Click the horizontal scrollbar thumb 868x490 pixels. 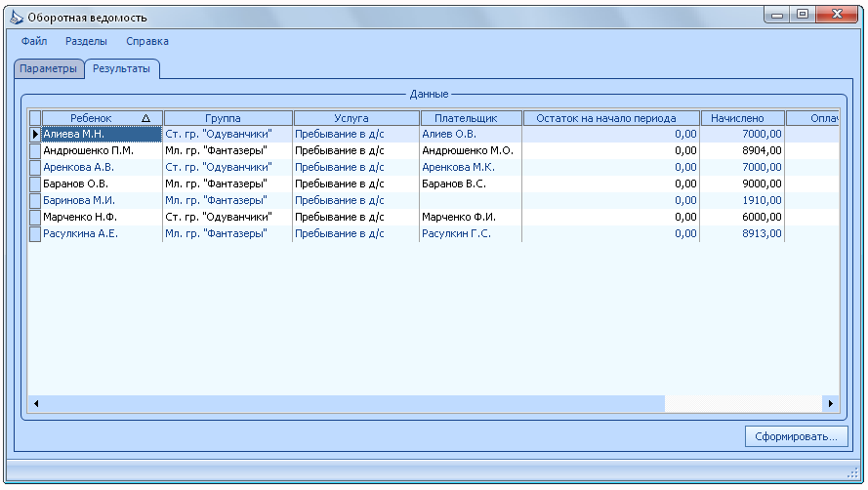point(354,404)
